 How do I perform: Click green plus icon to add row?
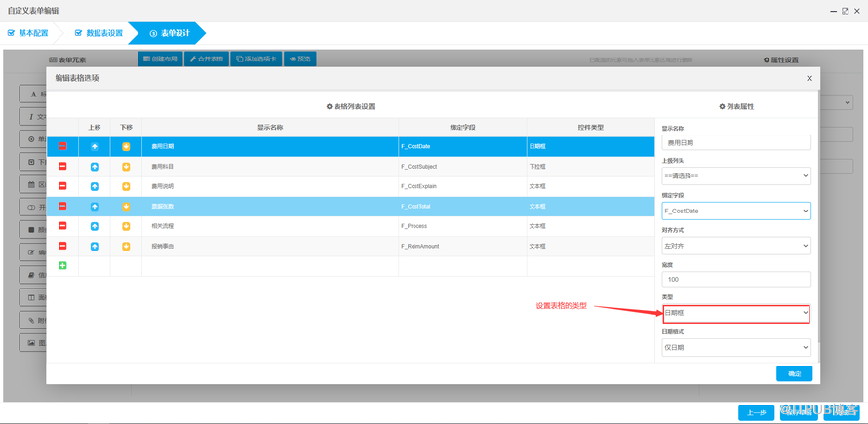point(62,265)
